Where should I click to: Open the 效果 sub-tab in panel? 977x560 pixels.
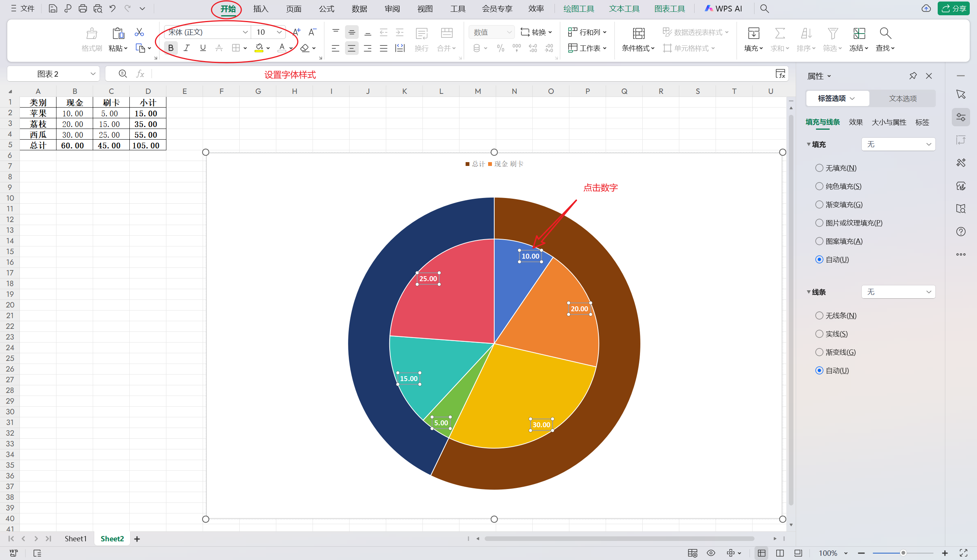pyautogui.click(x=855, y=122)
